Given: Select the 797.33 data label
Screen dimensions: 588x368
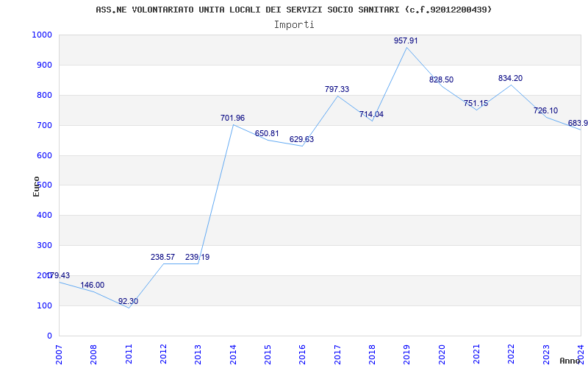Looking at the screenshot, I should coord(337,89).
